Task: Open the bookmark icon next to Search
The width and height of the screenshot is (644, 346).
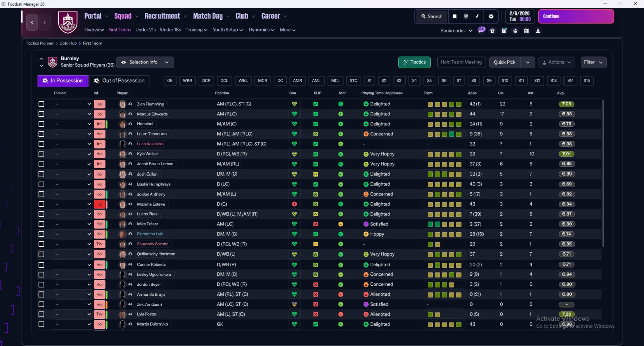Action: [x=455, y=16]
